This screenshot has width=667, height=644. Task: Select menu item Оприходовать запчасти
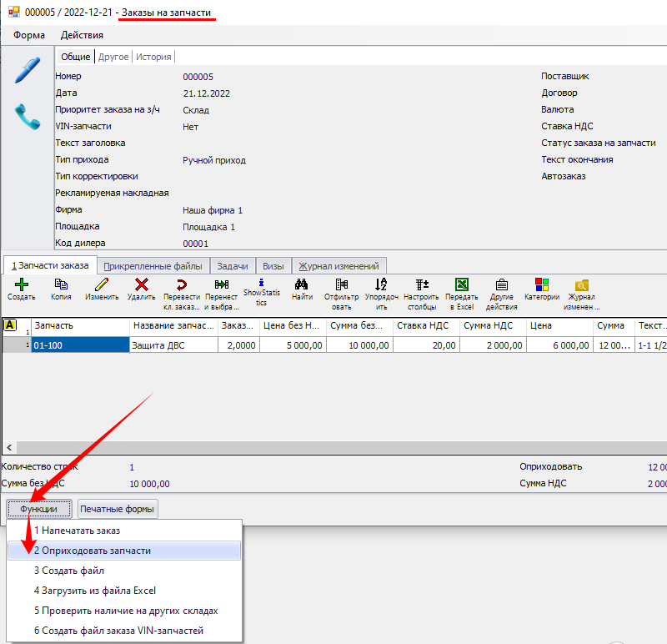pos(93,551)
